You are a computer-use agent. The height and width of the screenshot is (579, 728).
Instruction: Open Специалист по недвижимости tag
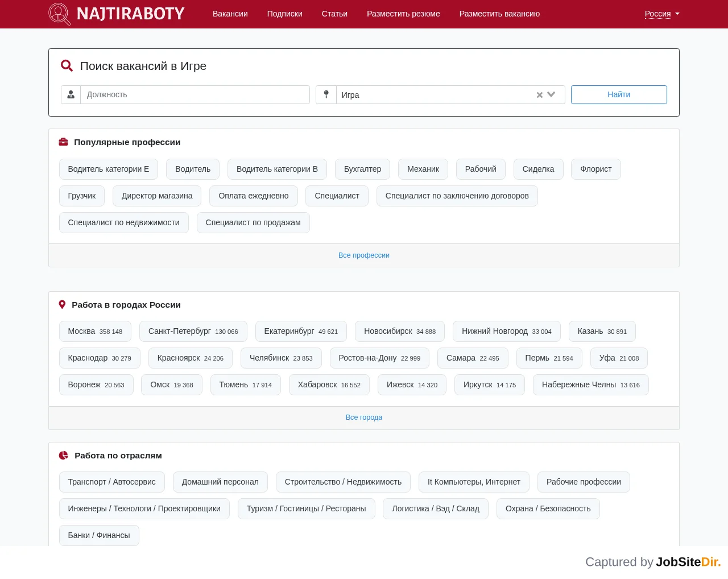(x=124, y=222)
